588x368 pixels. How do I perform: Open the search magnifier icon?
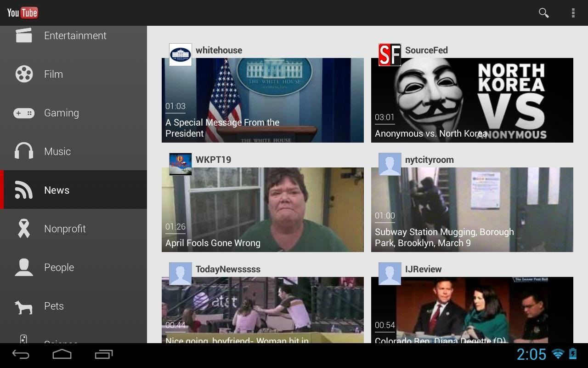click(x=544, y=13)
